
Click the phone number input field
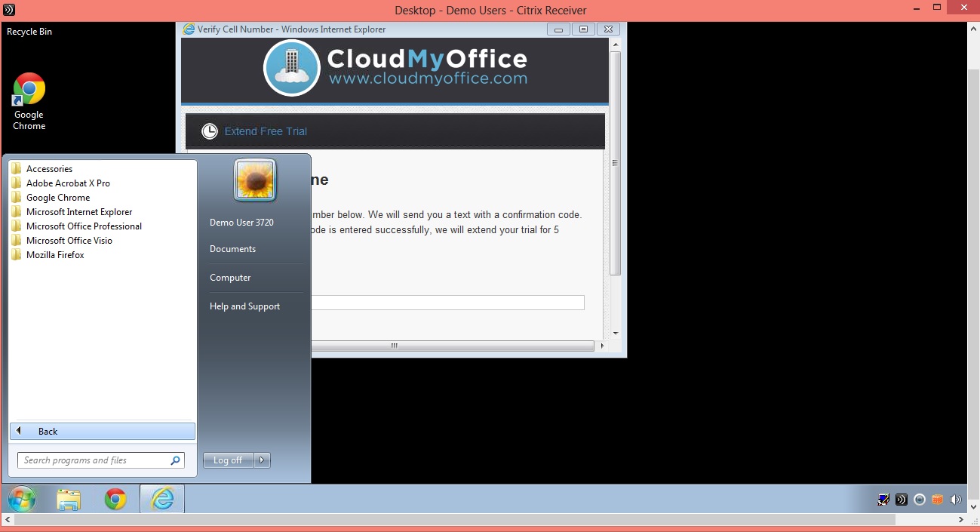[448, 303]
